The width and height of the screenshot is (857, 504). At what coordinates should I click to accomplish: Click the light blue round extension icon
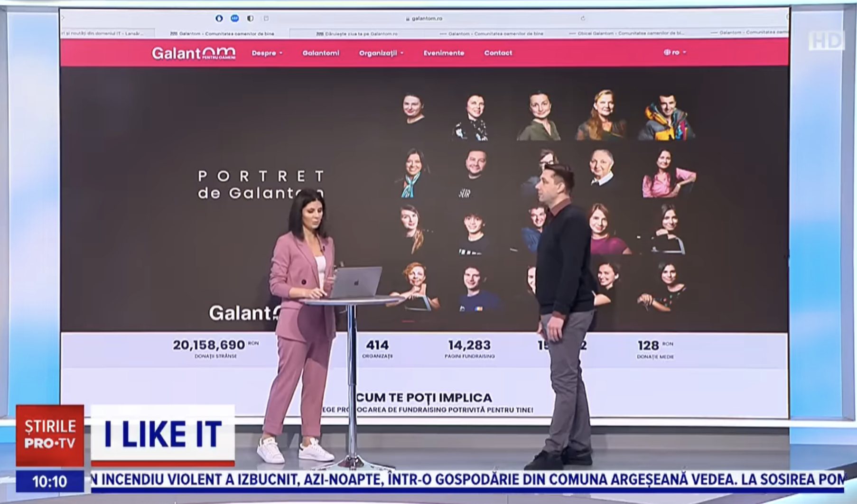point(234,18)
